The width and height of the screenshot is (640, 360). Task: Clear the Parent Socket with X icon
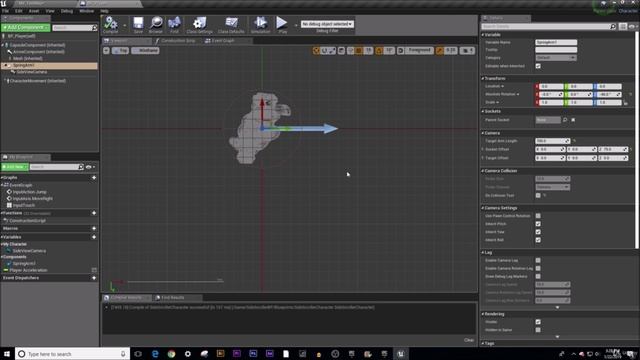click(573, 120)
